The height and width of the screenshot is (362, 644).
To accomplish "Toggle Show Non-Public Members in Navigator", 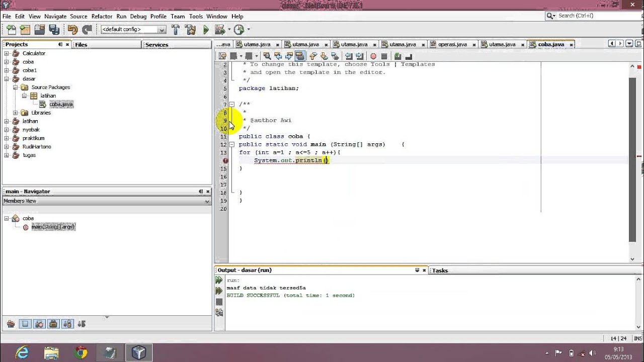I will click(53, 324).
